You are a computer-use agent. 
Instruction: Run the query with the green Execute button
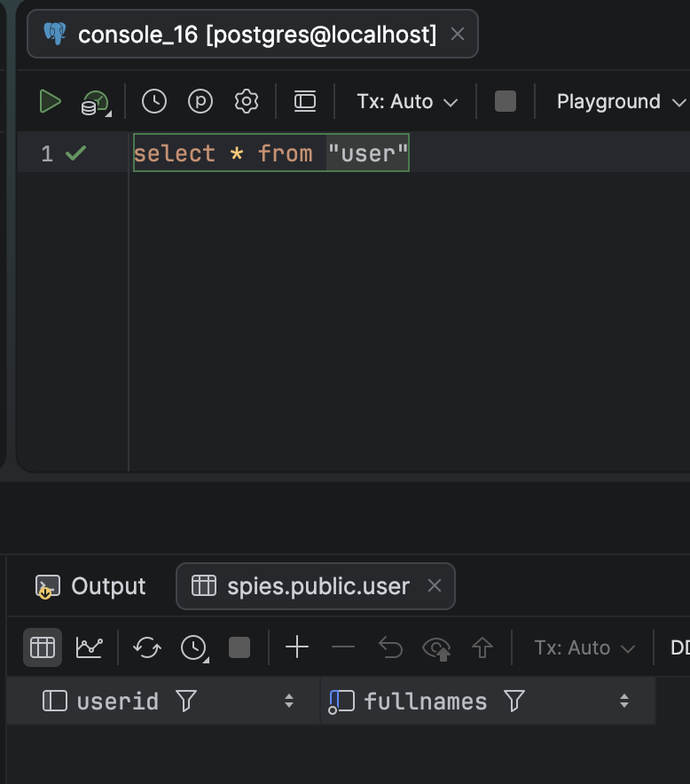(x=50, y=101)
